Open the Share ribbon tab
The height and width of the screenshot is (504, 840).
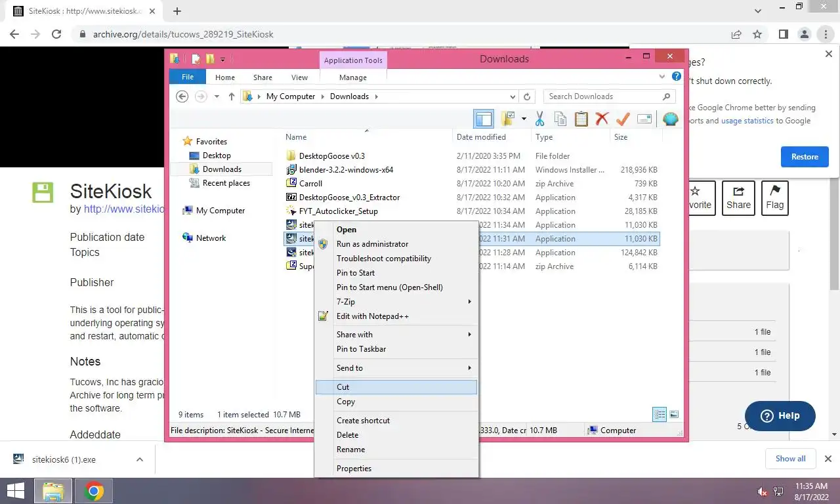(262, 77)
